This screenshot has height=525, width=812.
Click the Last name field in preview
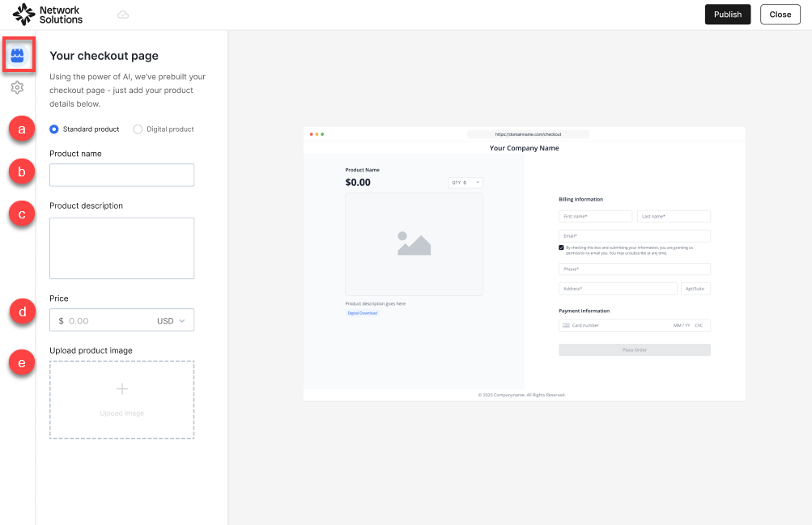pyautogui.click(x=674, y=216)
